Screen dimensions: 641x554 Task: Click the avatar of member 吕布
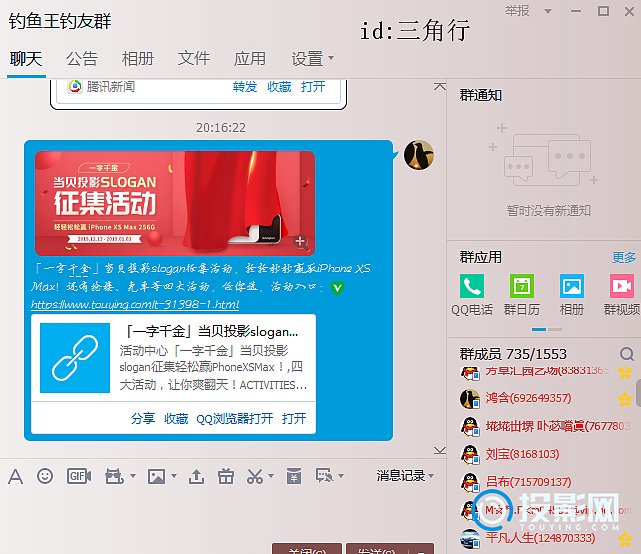470,482
